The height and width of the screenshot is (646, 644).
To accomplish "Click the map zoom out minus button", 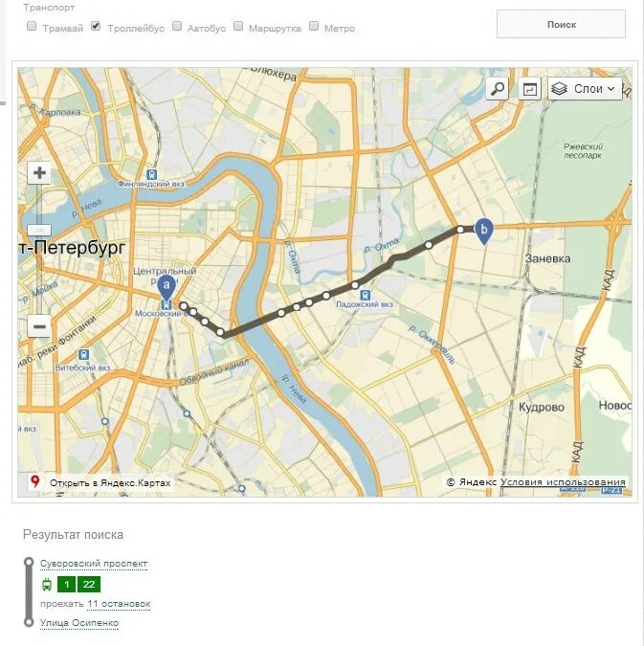I will click(x=39, y=326).
